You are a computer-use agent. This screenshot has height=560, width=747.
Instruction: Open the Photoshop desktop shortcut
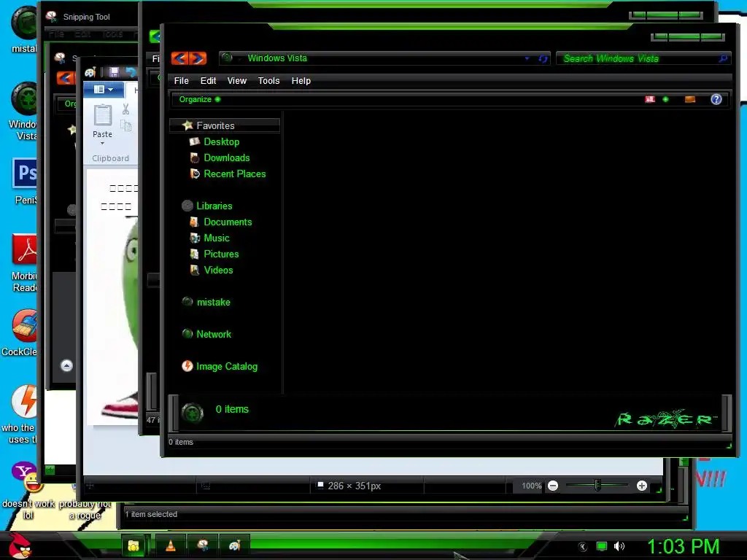(25, 181)
